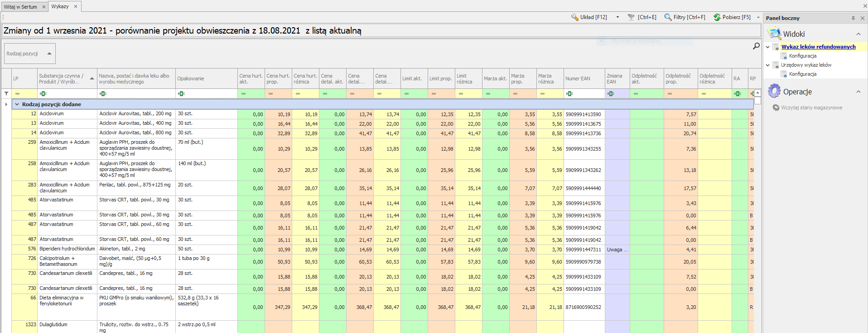
Task: Open Filtry magnifier tool in toolbar
Action: pos(668,17)
